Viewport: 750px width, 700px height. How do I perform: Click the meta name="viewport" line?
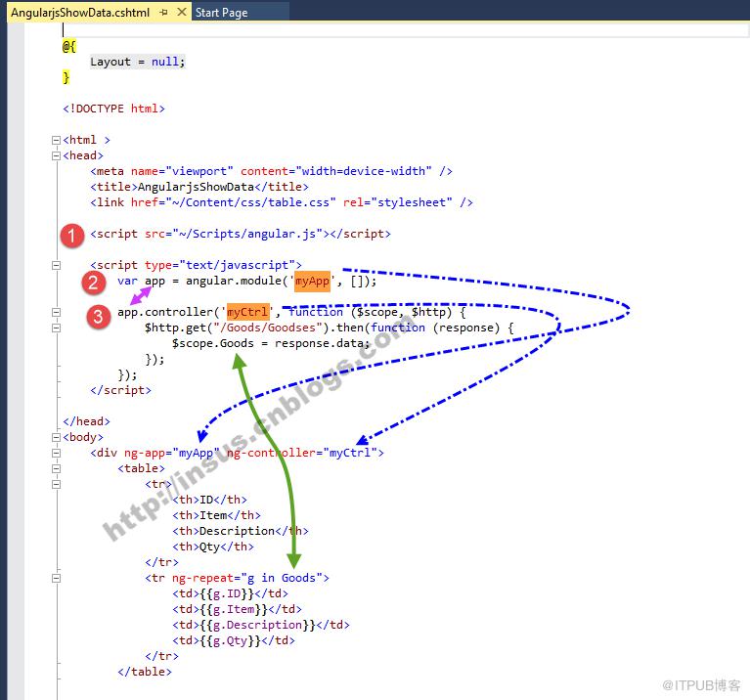[271, 171]
